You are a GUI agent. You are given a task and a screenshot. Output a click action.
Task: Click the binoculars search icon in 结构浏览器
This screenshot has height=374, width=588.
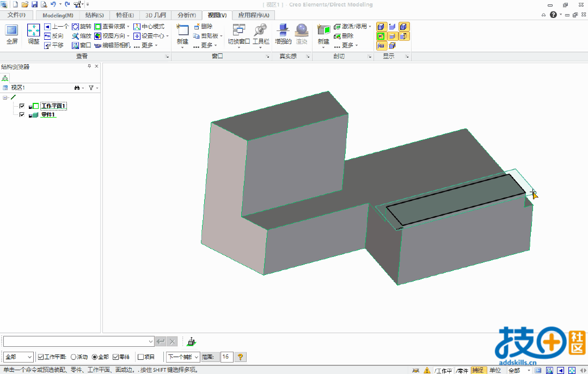click(77, 88)
